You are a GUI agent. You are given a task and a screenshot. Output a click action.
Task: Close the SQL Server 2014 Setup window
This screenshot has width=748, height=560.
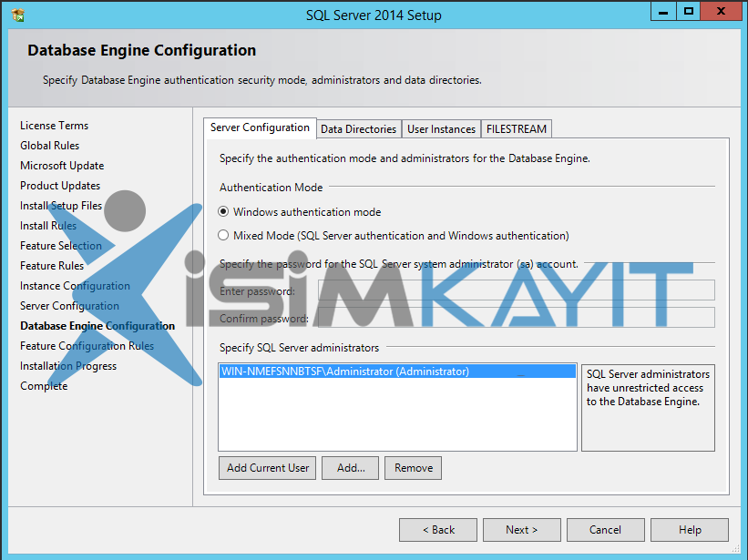point(721,12)
